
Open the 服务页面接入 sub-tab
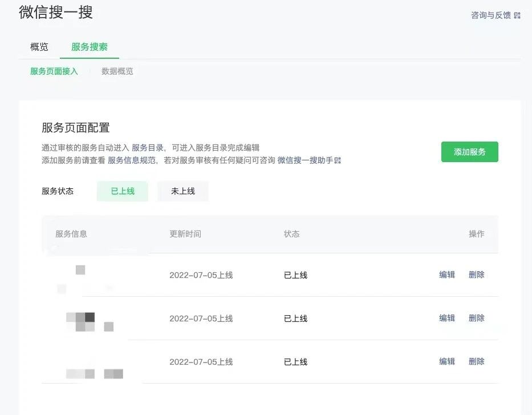pos(54,71)
